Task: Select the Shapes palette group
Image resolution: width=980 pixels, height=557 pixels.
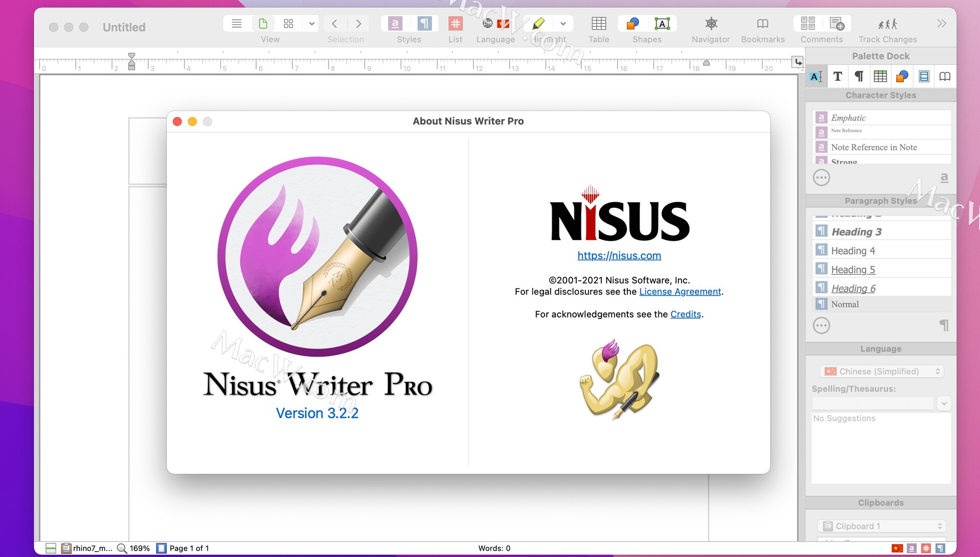Action: (x=902, y=77)
